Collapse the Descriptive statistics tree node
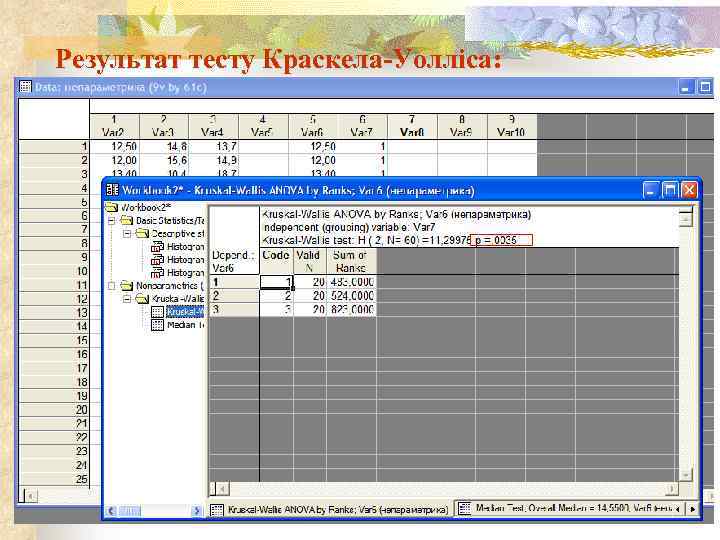The width and height of the screenshot is (720, 540). click(x=127, y=234)
